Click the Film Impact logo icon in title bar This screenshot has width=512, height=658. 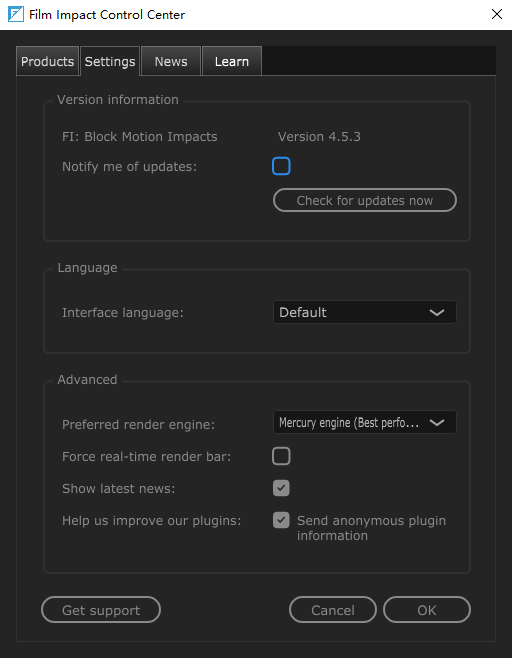coord(16,15)
